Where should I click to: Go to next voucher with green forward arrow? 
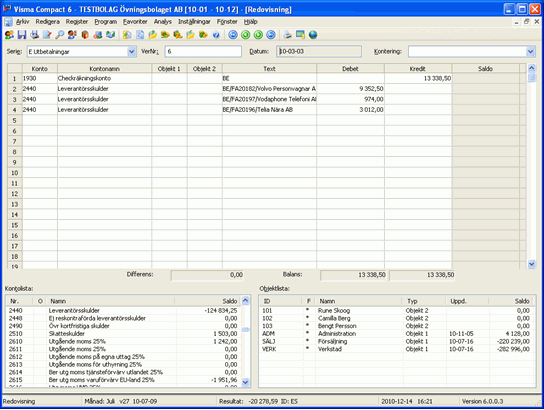pos(258,35)
